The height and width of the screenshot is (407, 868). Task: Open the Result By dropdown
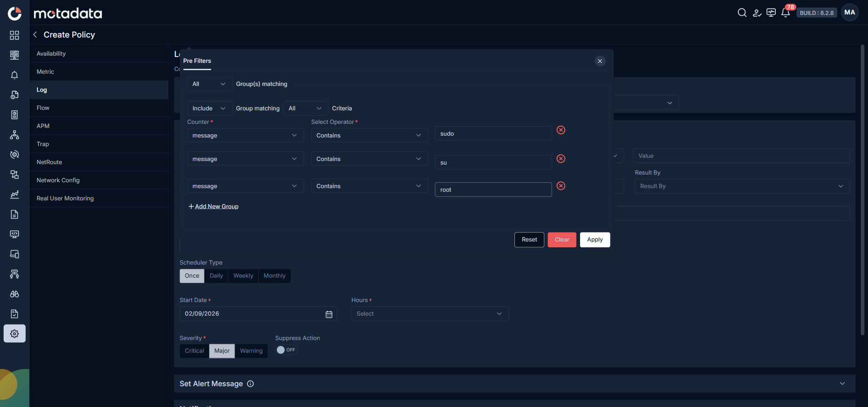point(742,186)
